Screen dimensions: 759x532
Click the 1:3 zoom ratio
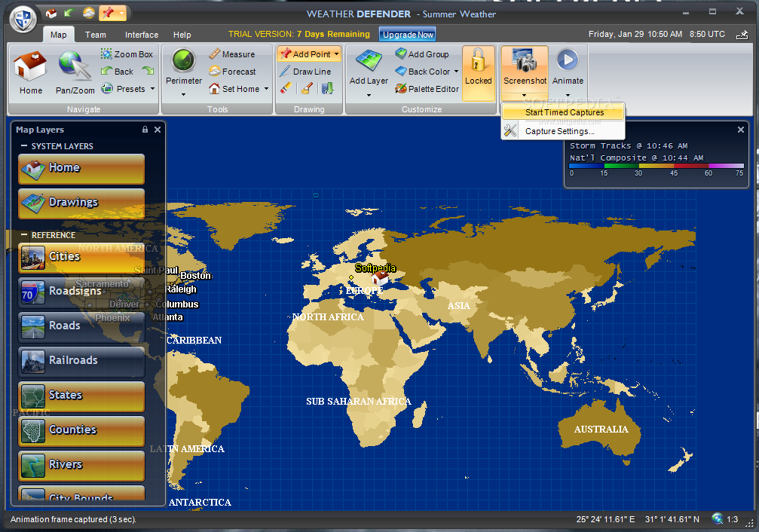[733, 519]
